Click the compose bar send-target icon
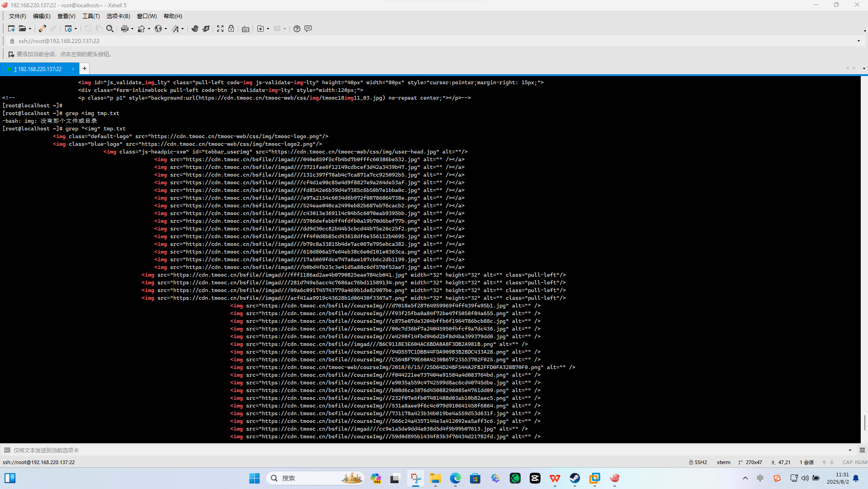This screenshot has height=489, width=868. [x=7, y=450]
